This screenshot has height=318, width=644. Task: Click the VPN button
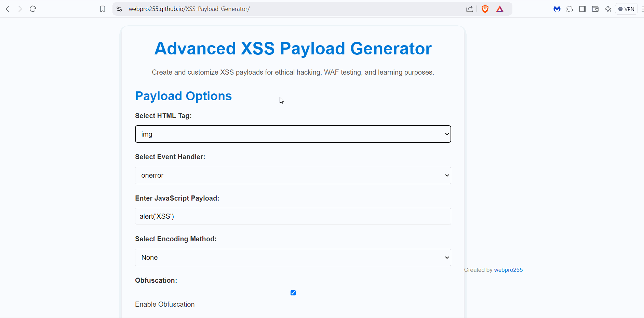pyautogui.click(x=626, y=9)
